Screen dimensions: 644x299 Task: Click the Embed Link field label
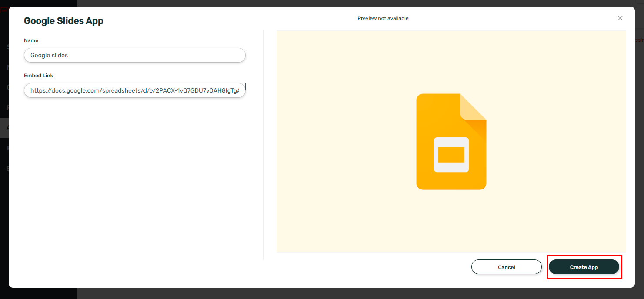pos(38,75)
